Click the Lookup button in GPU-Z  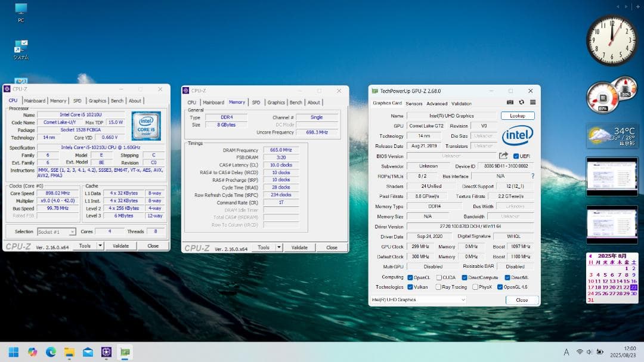(x=517, y=116)
